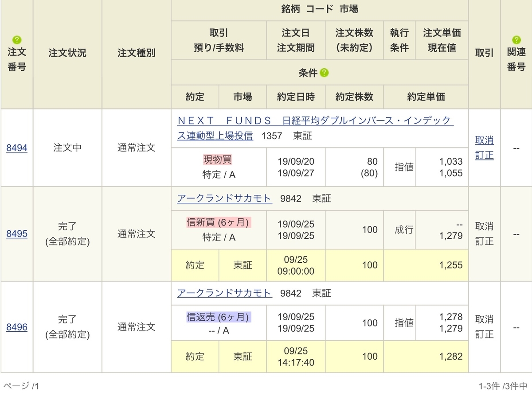The image size is (532, 396).
Task: Select the execution time 09/25 09:00:00
Action: pos(295,265)
